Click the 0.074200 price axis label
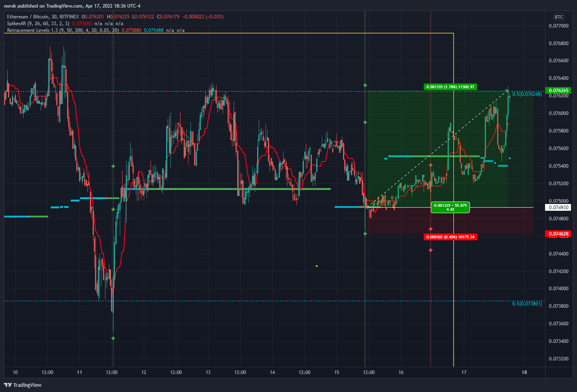The height and width of the screenshot is (392, 577). (558, 271)
